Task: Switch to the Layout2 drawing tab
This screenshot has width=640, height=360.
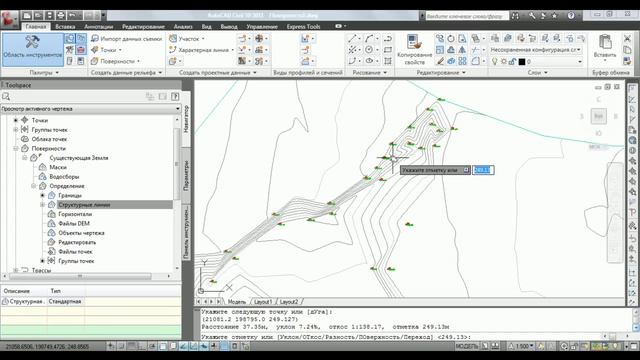Action: point(289,302)
